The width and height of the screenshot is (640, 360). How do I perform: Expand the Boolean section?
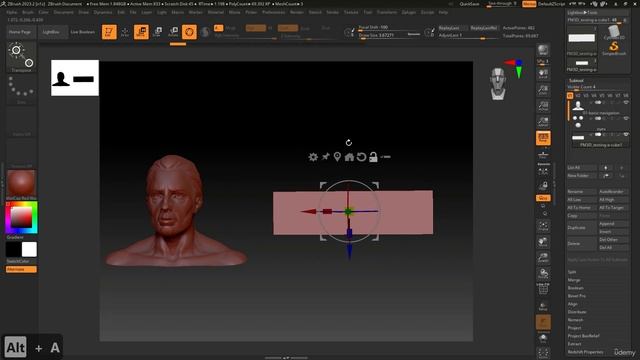tap(576, 288)
